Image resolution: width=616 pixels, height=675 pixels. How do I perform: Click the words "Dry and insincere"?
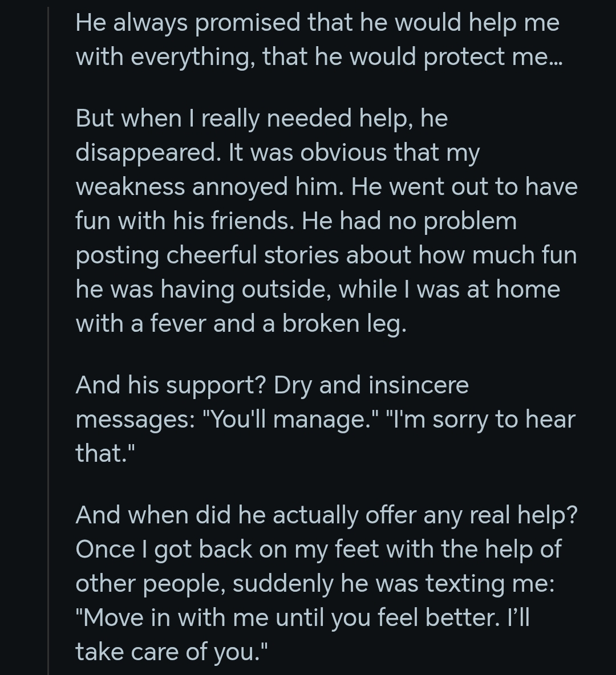tap(371, 384)
